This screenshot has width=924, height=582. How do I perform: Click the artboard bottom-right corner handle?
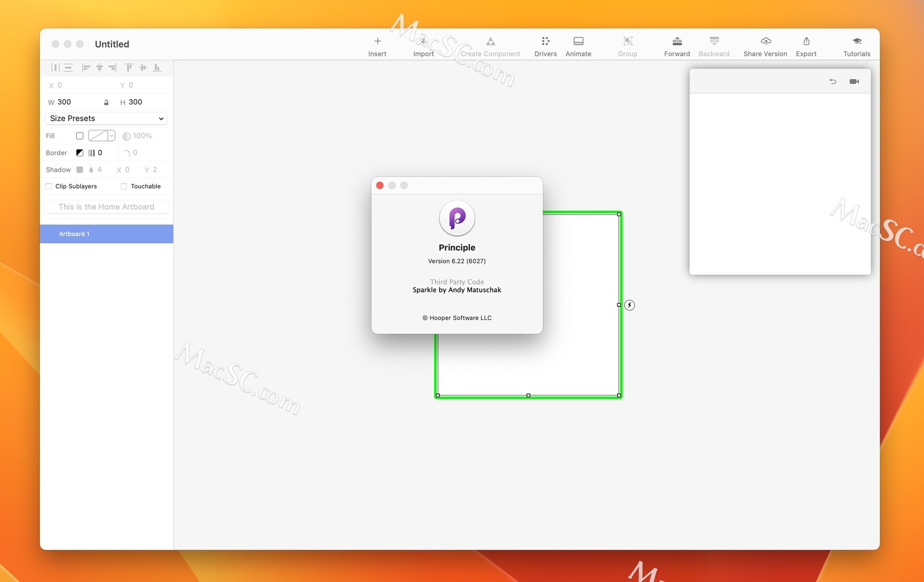619,395
